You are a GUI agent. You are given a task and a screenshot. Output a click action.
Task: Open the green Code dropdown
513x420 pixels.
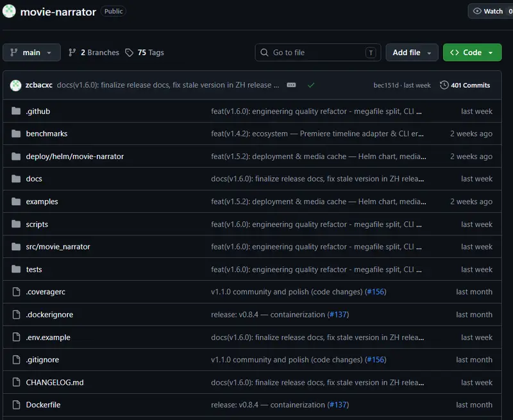[472, 53]
